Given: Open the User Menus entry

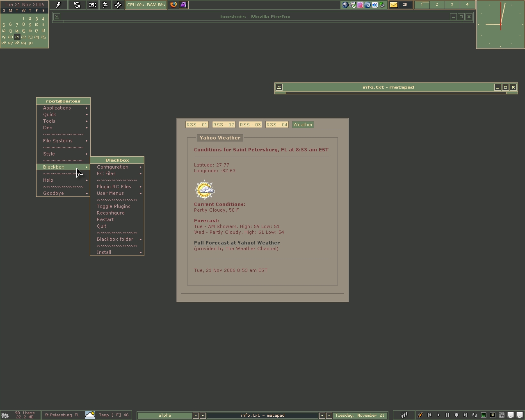Looking at the screenshot, I should 117,193.
